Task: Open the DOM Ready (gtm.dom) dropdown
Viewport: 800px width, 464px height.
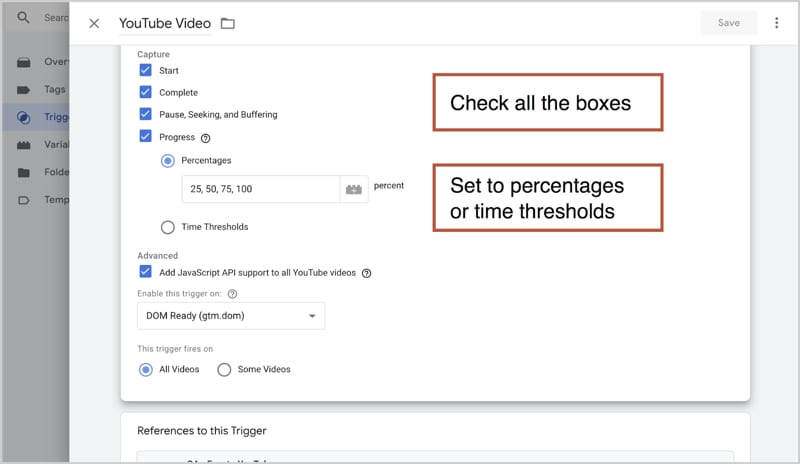Action: [x=231, y=316]
